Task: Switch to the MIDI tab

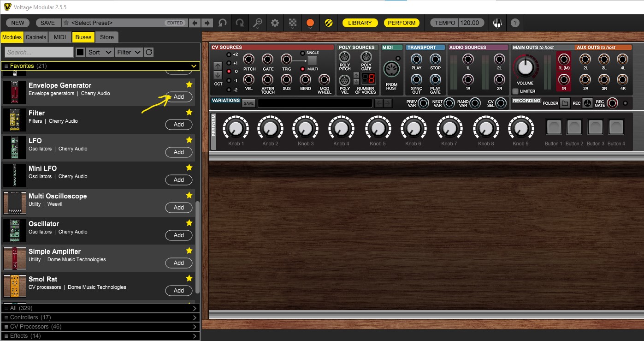Action: pyautogui.click(x=60, y=37)
